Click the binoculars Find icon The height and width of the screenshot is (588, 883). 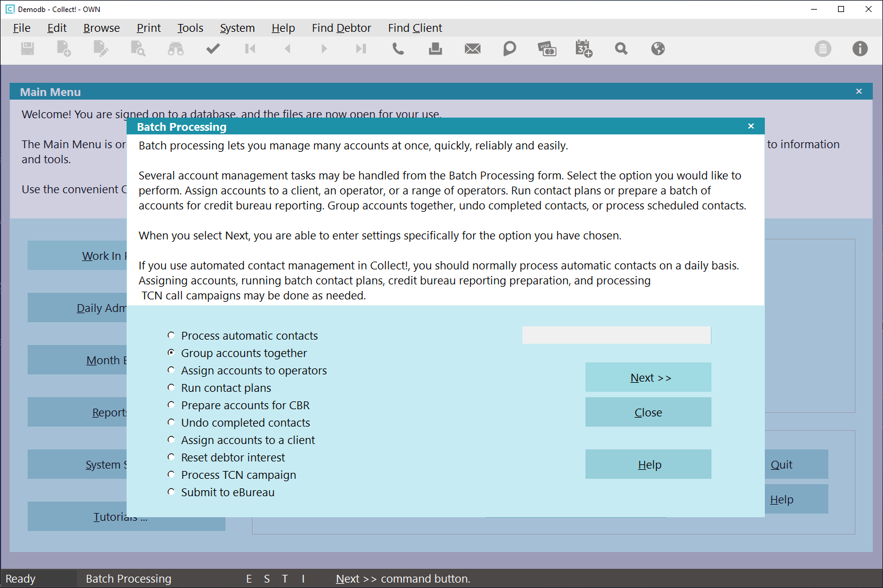click(x=176, y=49)
